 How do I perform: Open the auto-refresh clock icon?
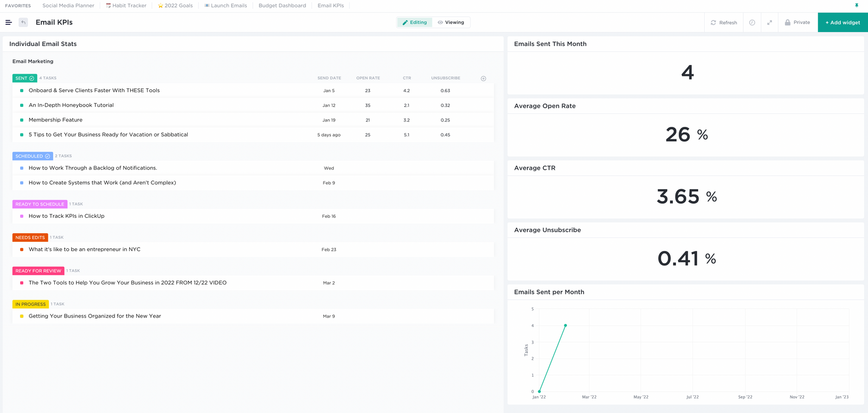[752, 22]
